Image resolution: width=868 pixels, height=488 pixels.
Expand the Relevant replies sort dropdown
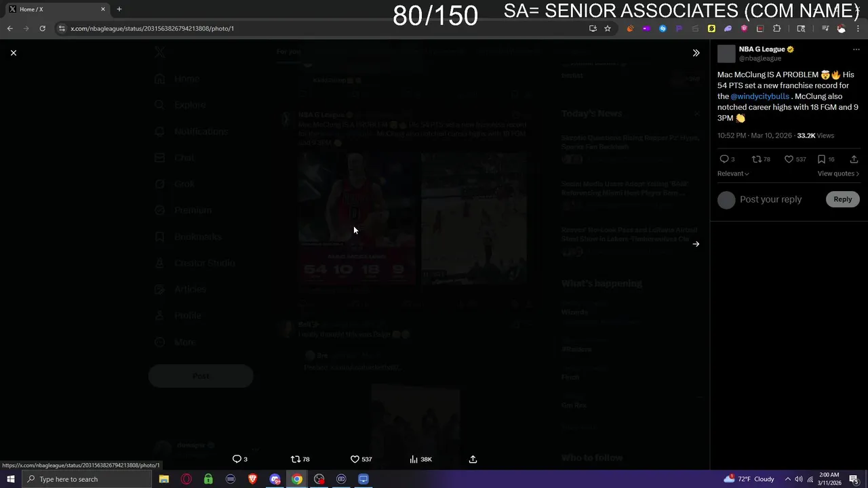(x=733, y=174)
